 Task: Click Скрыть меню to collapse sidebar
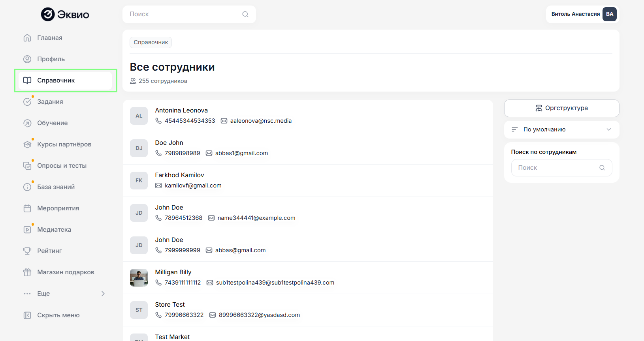click(66, 315)
